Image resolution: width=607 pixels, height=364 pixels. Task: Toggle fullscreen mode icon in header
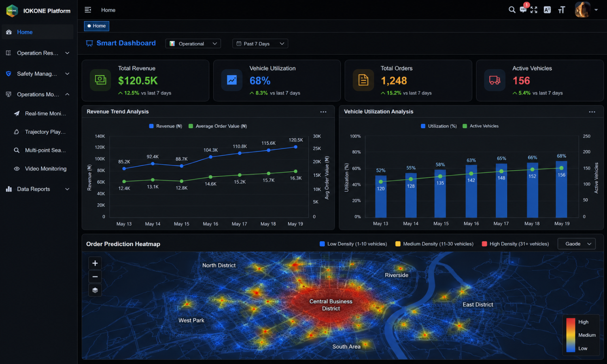[534, 10]
